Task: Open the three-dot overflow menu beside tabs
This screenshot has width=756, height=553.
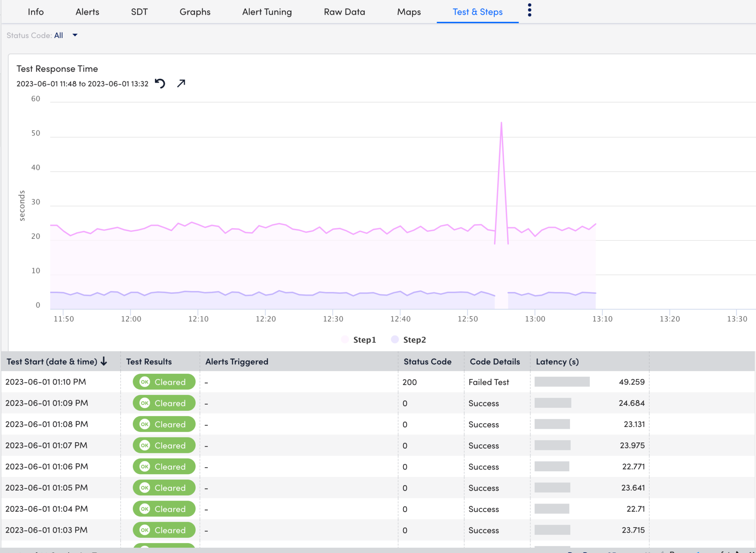Action: pos(529,10)
